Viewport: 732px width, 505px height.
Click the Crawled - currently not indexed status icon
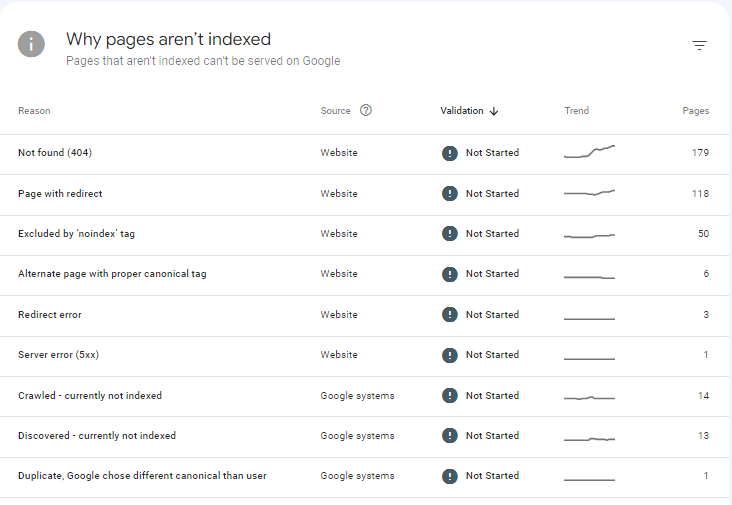[x=450, y=396]
